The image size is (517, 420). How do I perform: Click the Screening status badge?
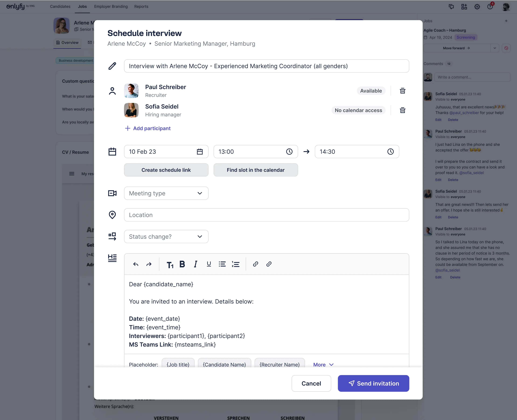pyautogui.click(x=466, y=37)
